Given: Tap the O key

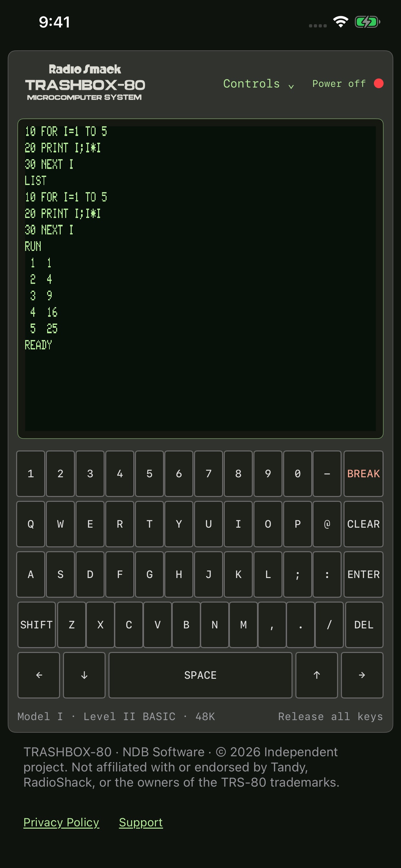Looking at the screenshot, I should (268, 524).
